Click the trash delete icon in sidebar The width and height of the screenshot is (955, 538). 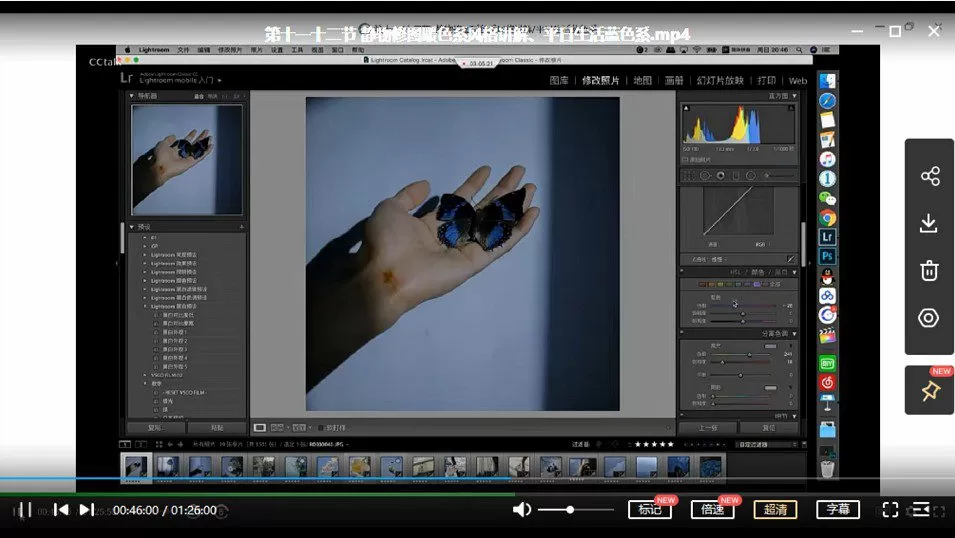(929, 270)
